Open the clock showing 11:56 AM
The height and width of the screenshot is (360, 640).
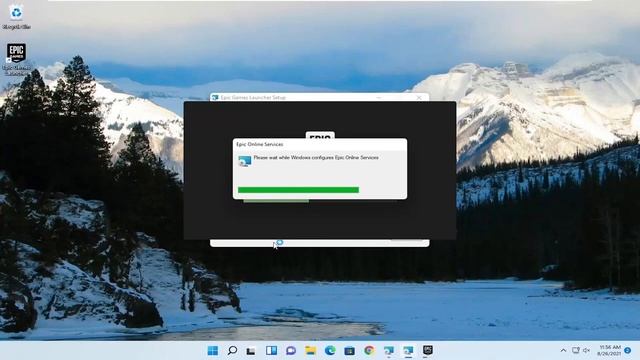click(609, 350)
